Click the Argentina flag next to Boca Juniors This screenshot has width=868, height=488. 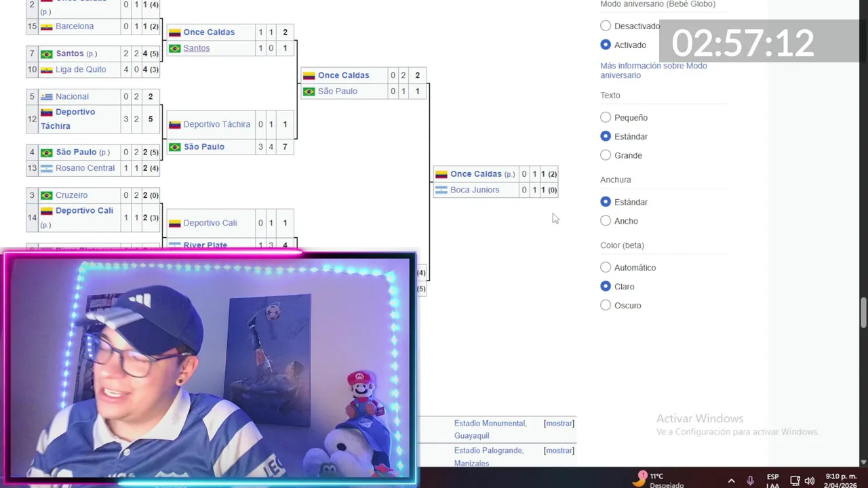coord(441,190)
